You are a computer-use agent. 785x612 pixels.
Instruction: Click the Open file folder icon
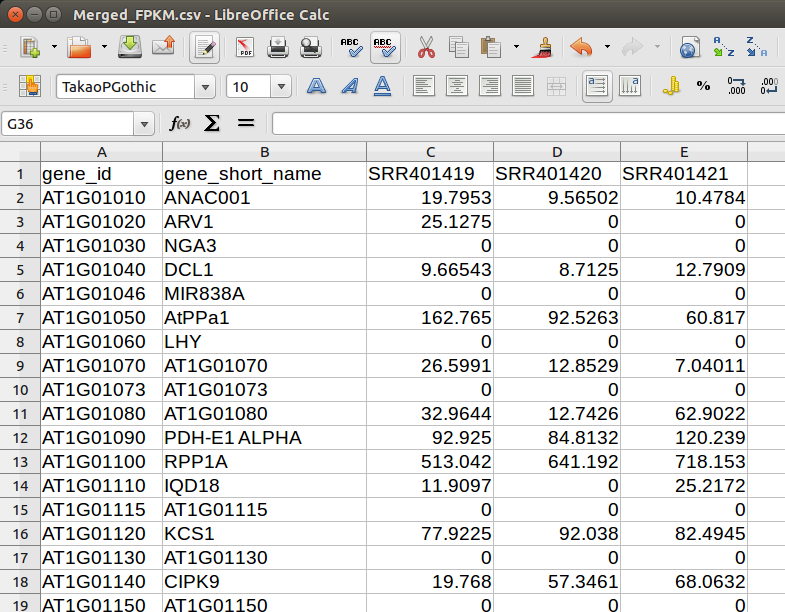click(x=80, y=48)
